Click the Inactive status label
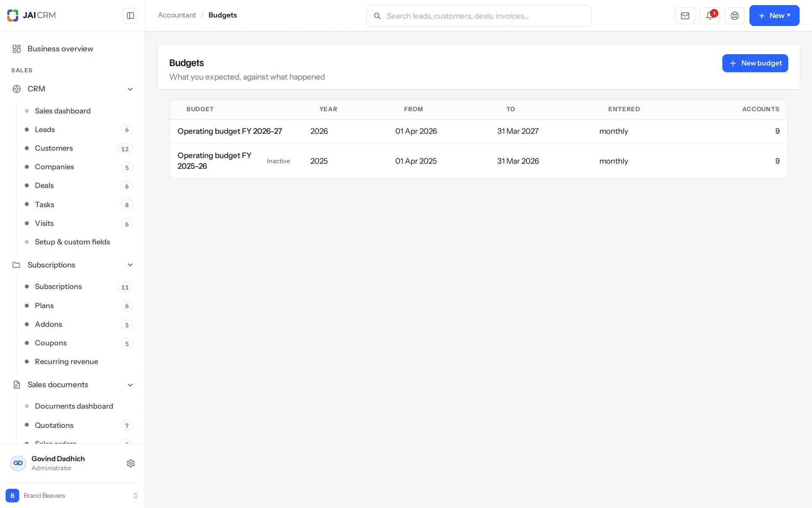Viewport: 812px width, 508px height. point(278,161)
